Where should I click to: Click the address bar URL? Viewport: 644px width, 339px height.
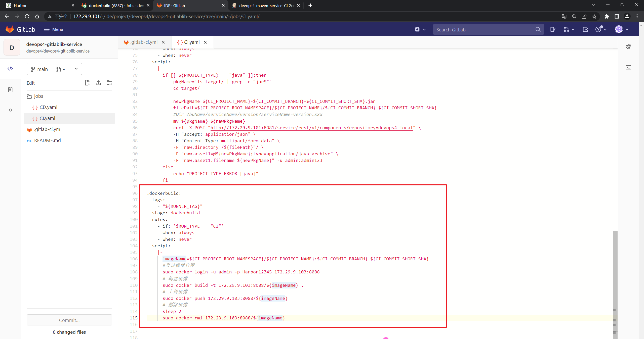point(166,16)
